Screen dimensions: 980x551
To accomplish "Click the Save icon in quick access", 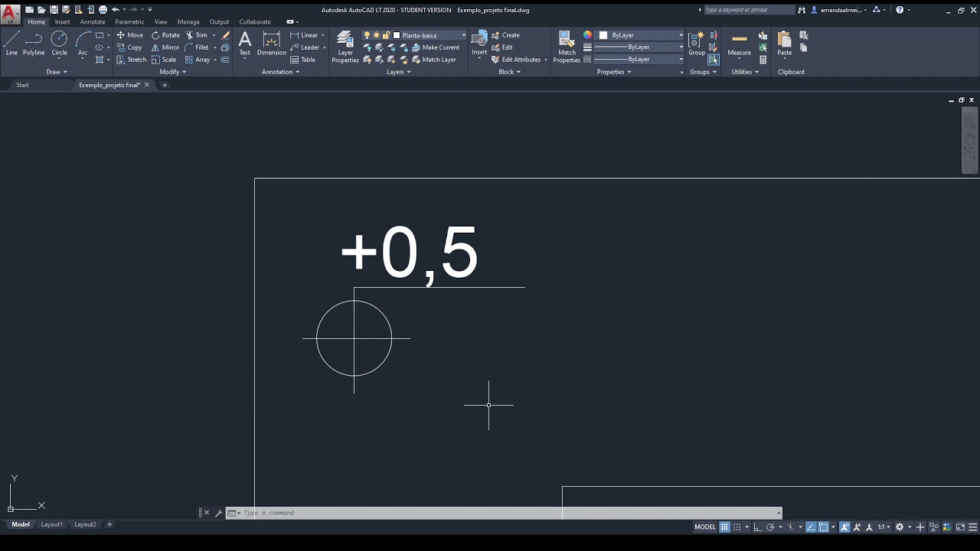I will click(x=54, y=10).
